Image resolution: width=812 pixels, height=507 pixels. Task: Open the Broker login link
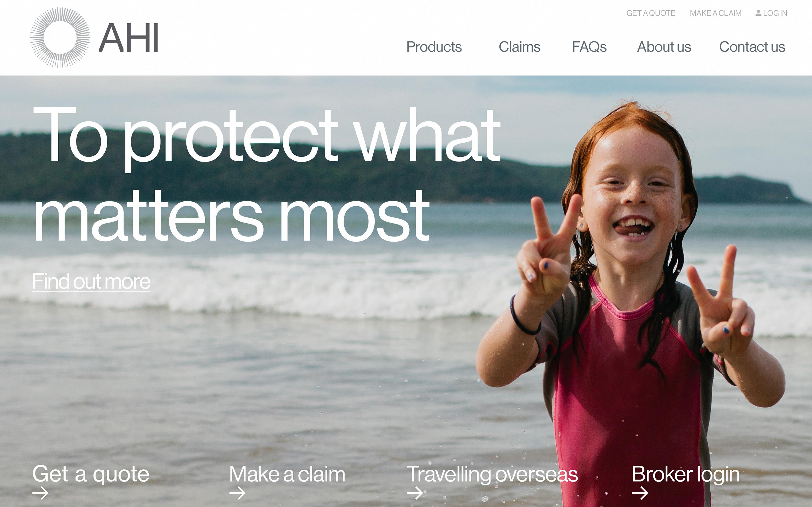(686, 474)
